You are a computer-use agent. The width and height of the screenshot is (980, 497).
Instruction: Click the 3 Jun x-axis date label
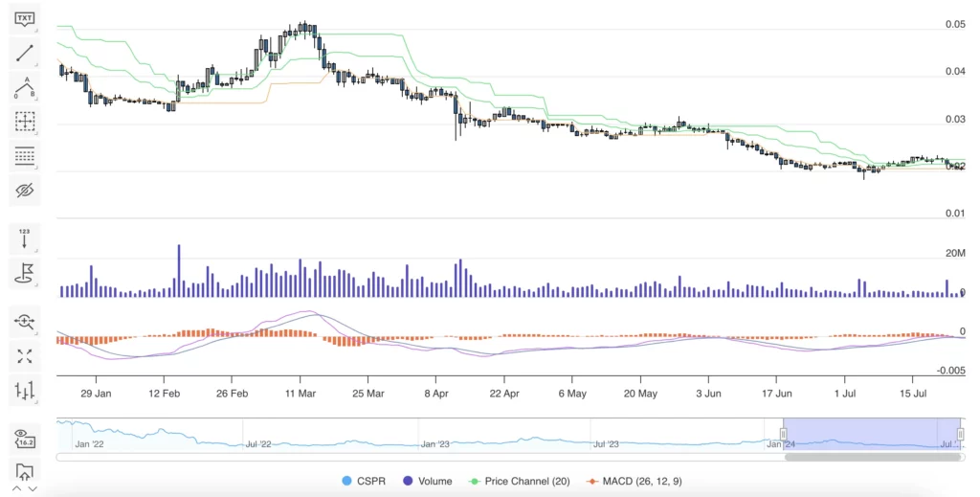point(708,394)
